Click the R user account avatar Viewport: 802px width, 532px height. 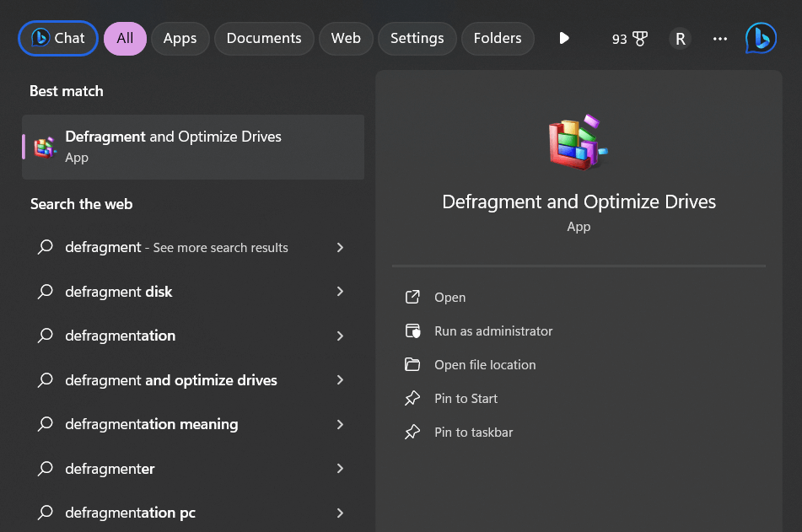680,39
